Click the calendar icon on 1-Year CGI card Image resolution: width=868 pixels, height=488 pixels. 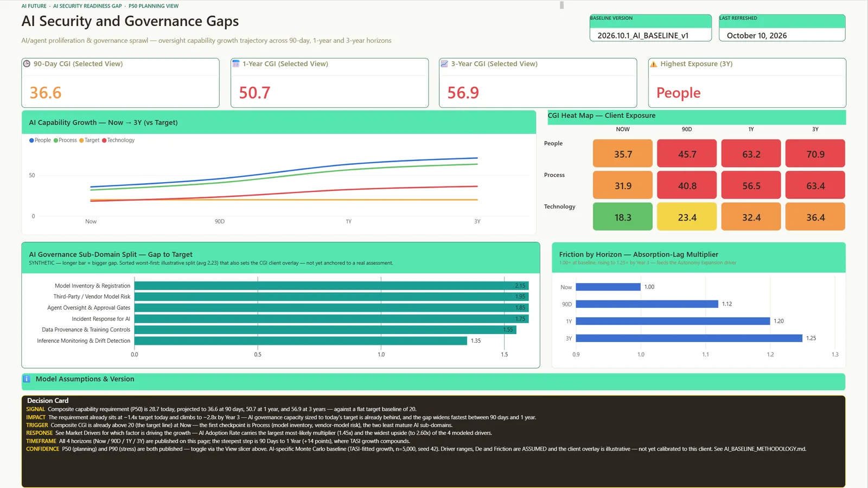click(x=236, y=63)
